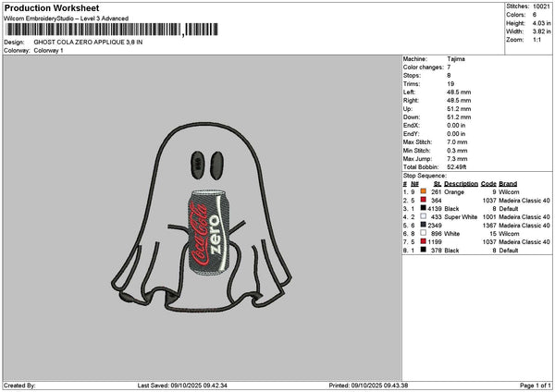Click the Colors value 6
This screenshot has height=392, width=555.
(535, 15)
